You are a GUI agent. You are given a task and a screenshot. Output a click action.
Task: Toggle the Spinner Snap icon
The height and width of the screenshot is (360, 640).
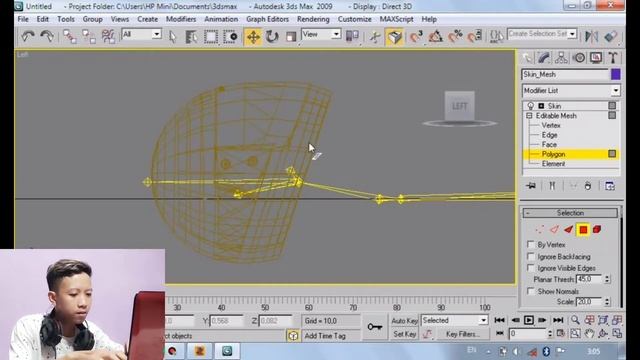point(475,37)
